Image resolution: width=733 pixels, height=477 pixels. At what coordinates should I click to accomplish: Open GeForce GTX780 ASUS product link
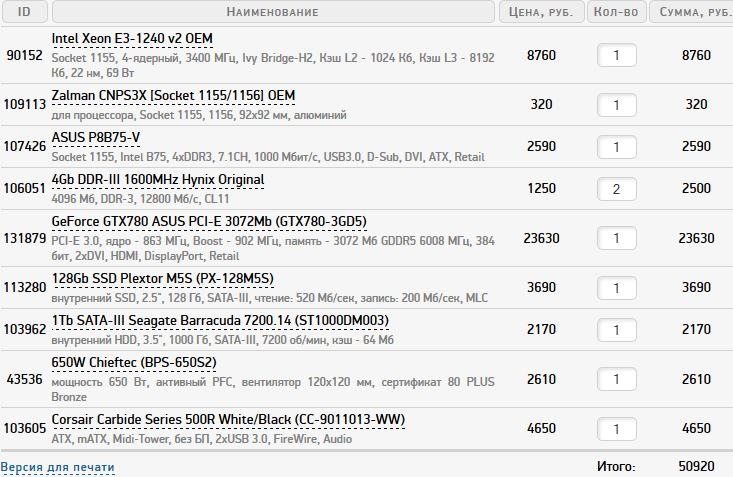click(209, 222)
